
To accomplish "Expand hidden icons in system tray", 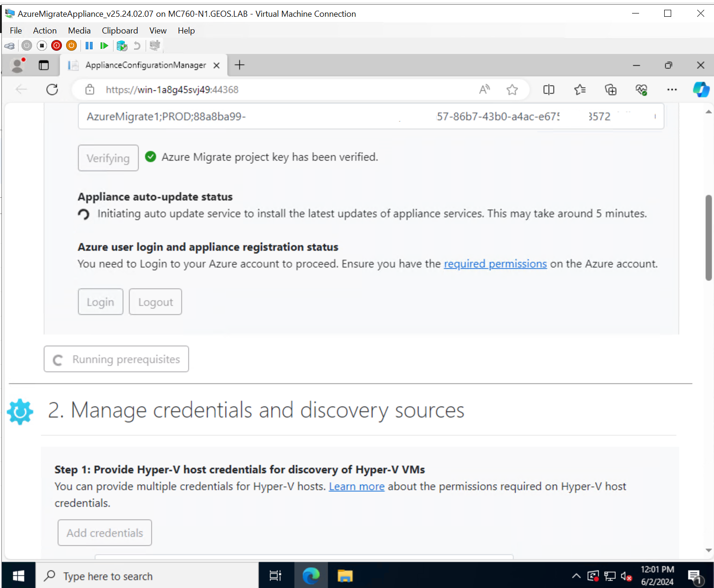I will click(x=576, y=576).
